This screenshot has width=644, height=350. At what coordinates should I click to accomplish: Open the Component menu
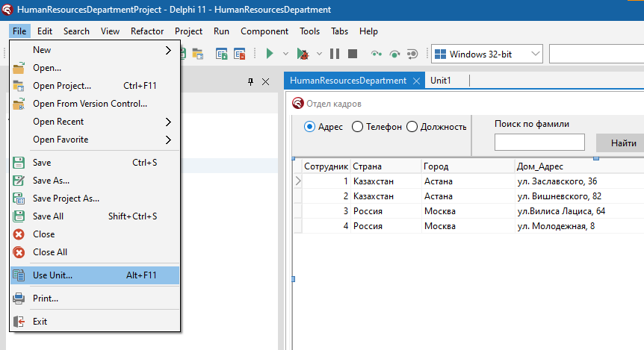click(x=264, y=31)
